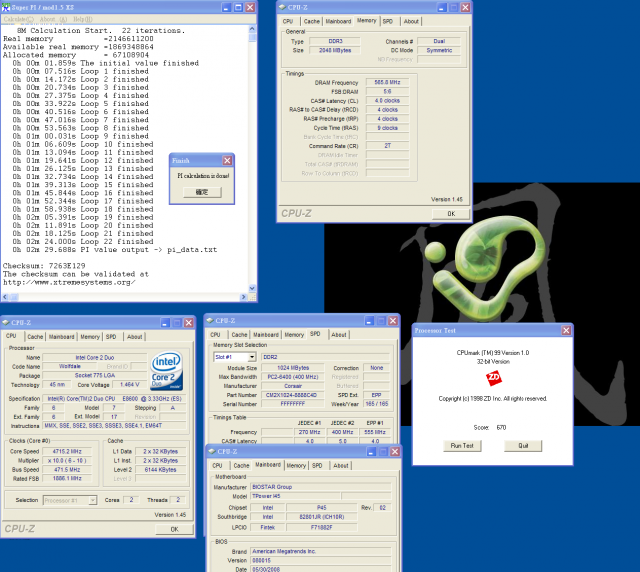Expand the Slot #1 memory slot dropdown
This screenshot has width=640, height=572.
tap(252, 357)
